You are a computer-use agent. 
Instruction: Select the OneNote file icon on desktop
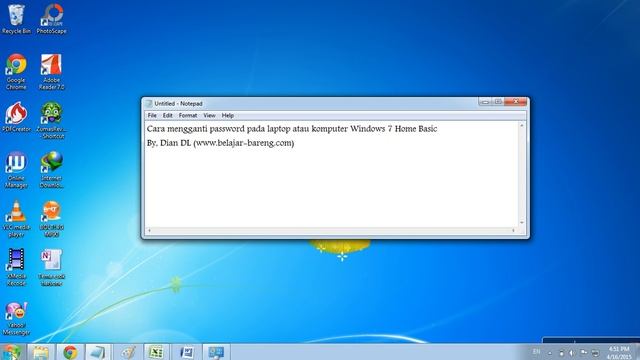coord(51,267)
